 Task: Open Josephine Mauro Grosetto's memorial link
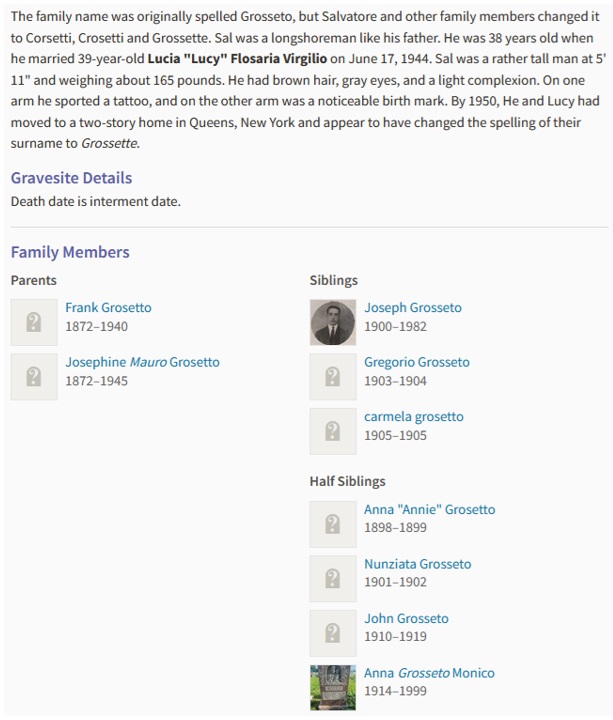pyautogui.click(x=142, y=362)
